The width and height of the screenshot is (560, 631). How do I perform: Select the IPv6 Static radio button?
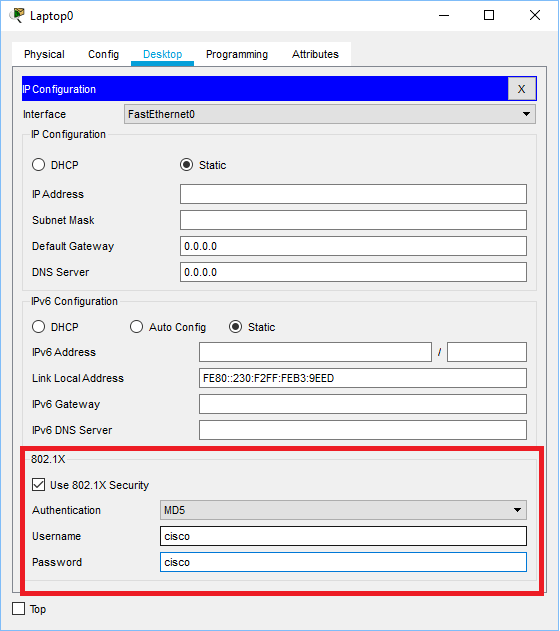coord(235,326)
